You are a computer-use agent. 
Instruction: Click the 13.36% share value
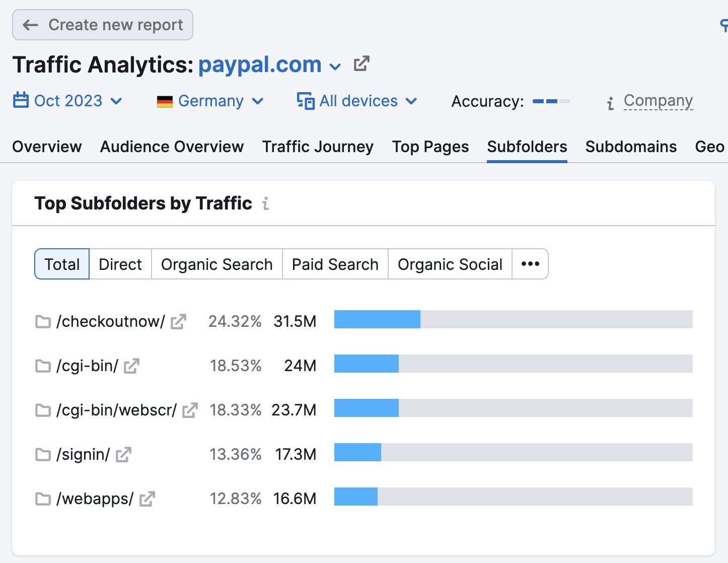tap(236, 454)
